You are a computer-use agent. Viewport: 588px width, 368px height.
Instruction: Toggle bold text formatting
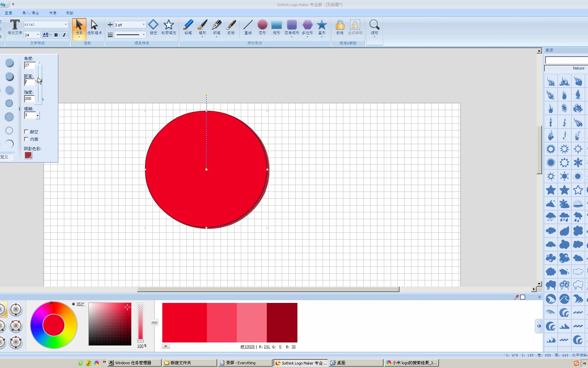(x=56, y=35)
